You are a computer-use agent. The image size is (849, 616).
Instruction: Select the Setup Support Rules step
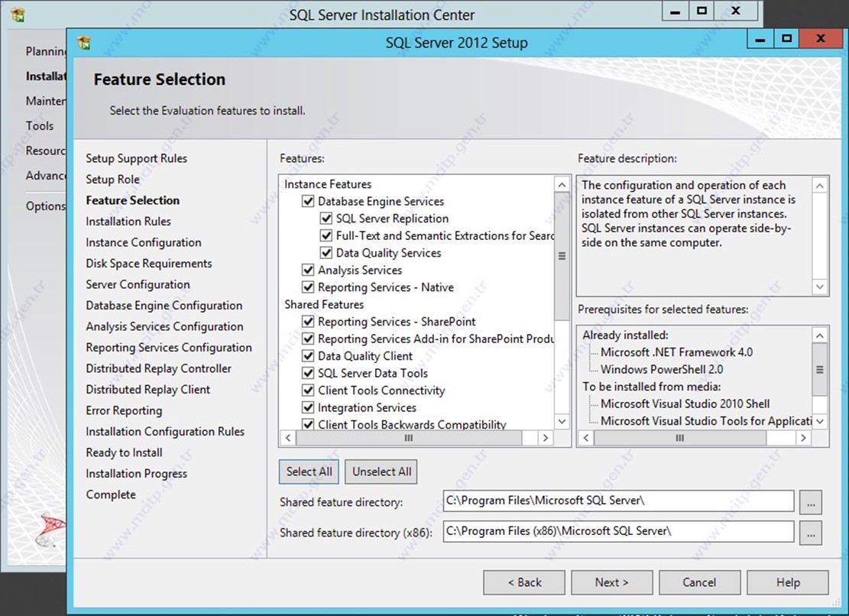(137, 159)
